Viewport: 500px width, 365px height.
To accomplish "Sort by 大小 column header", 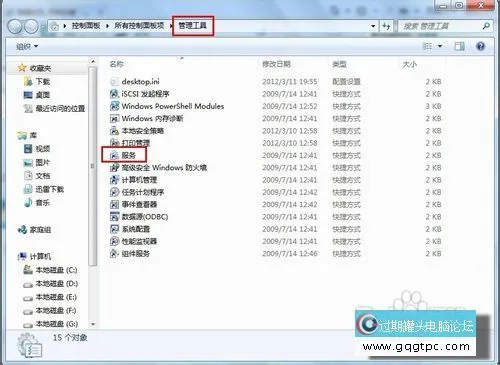I will 409,64.
